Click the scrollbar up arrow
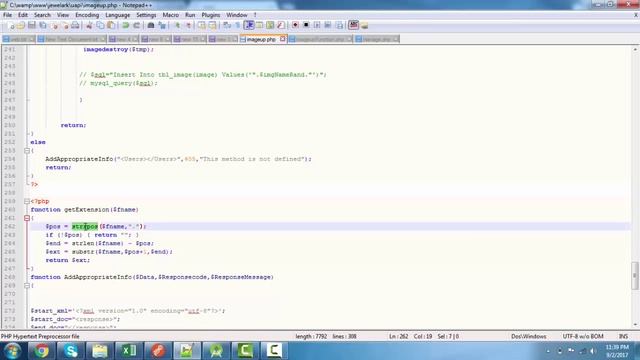Image resolution: width=640 pixels, height=360 pixels. pyautogui.click(x=635, y=49)
